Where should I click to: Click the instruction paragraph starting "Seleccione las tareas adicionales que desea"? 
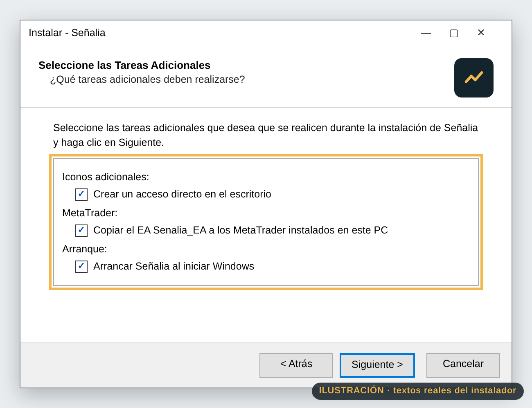click(266, 135)
